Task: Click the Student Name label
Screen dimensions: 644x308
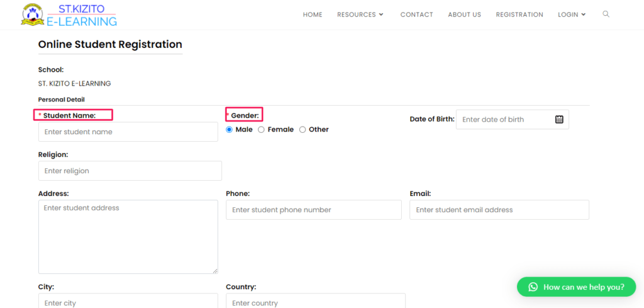Action: point(69,115)
